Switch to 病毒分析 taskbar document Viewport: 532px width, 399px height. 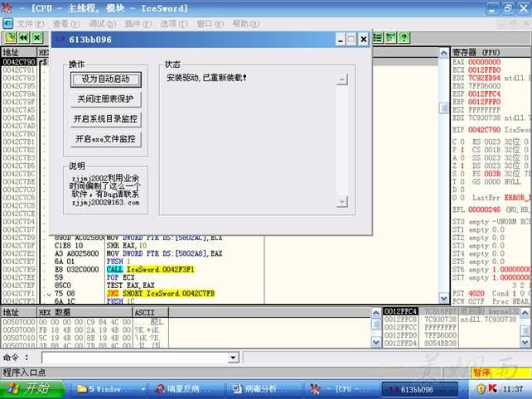coord(264,389)
